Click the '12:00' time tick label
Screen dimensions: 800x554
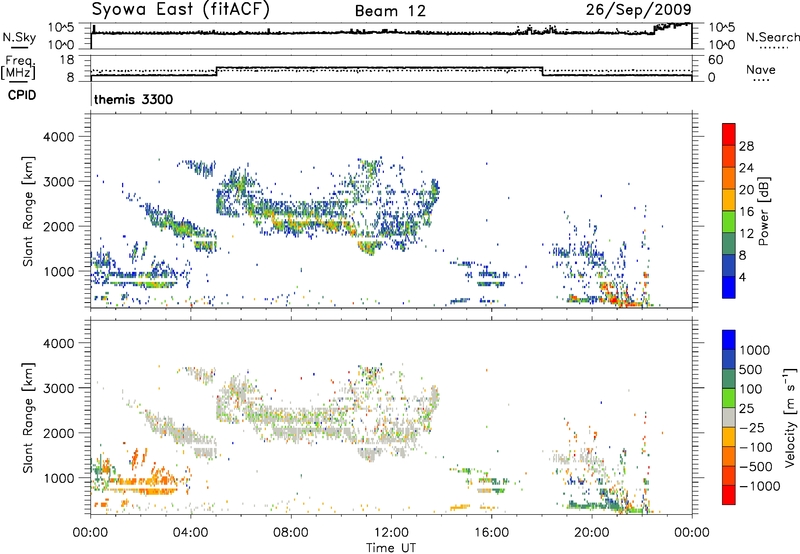(391, 533)
